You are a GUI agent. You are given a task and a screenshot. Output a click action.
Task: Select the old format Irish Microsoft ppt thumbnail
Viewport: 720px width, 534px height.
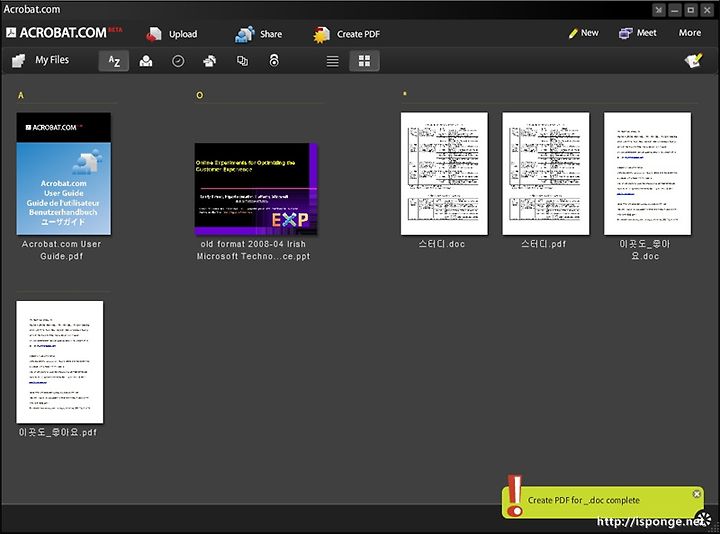pos(256,189)
